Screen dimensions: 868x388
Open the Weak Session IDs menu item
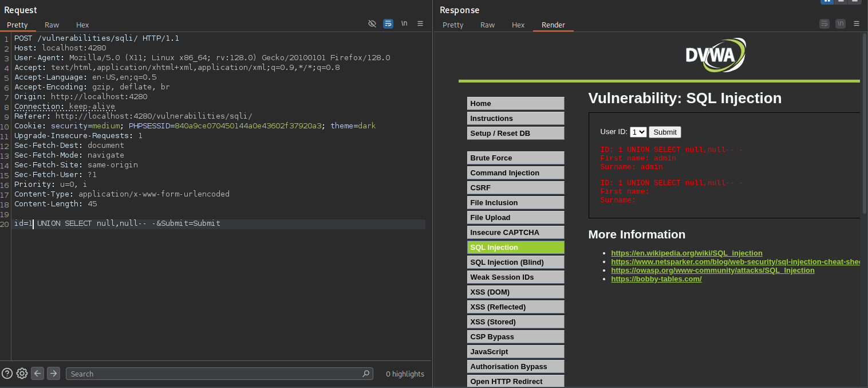(x=516, y=277)
